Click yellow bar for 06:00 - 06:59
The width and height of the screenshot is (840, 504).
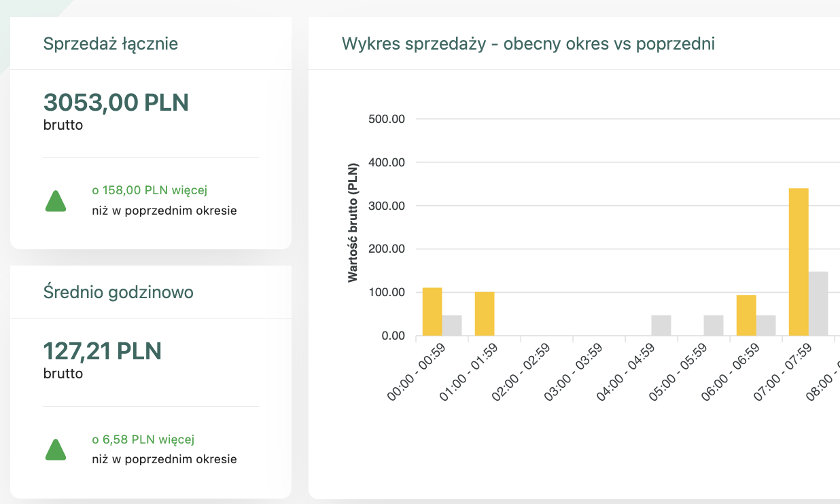point(746,315)
